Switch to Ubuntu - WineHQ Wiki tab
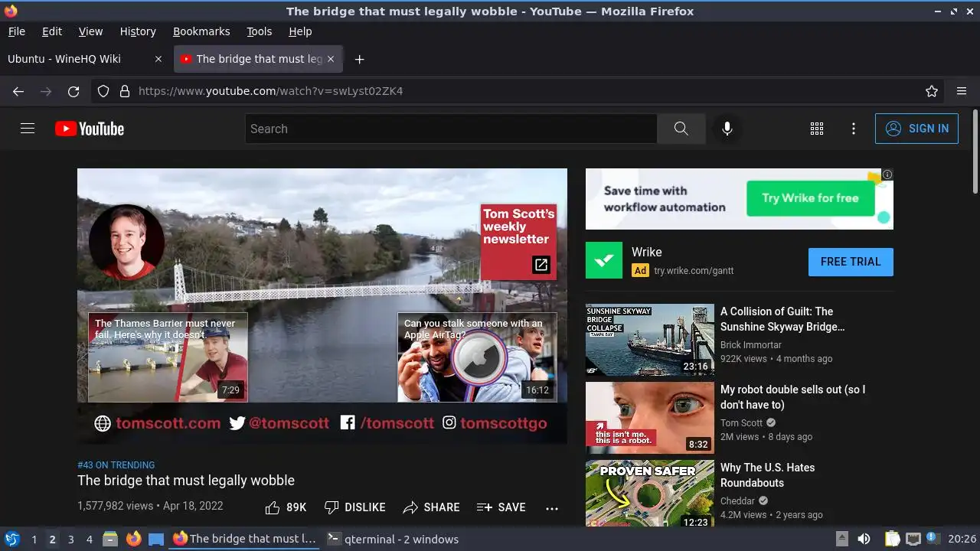This screenshot has height=551, width=980. click(x=85, y=59)
